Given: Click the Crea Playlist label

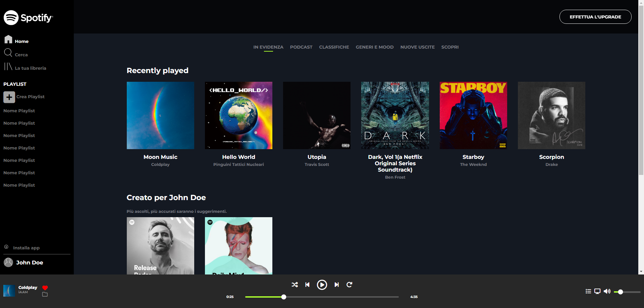Looking at the screenshot, I should tap(31, 97).
